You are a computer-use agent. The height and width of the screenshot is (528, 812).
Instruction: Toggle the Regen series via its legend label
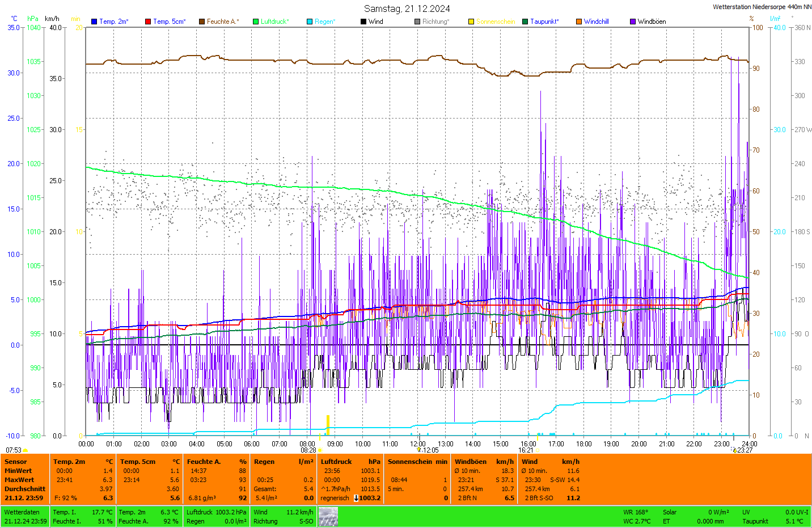tap(324, 22)
